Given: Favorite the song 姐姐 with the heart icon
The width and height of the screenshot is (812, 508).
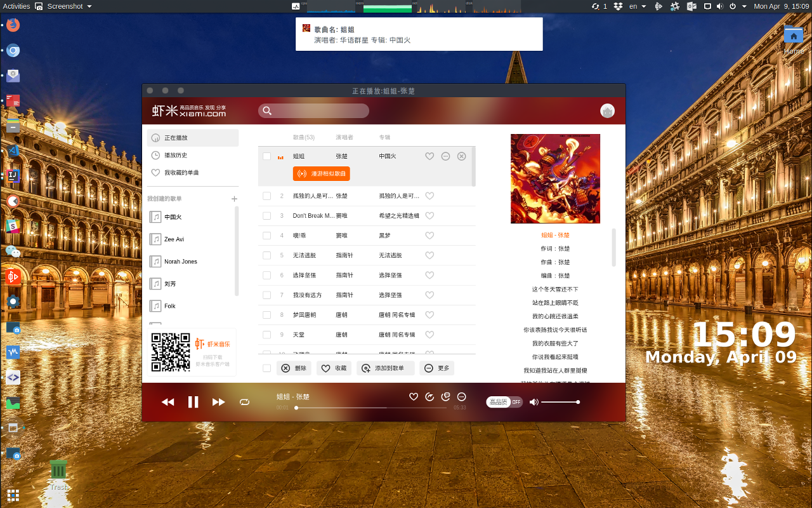Looking at the screenshot, I should tap(429, 156).
